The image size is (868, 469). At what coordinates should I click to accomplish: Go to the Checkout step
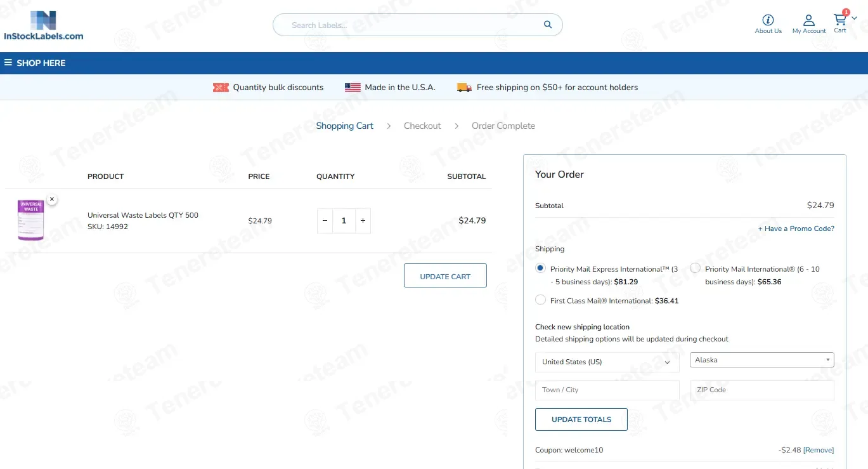click(x=422, y=126)
